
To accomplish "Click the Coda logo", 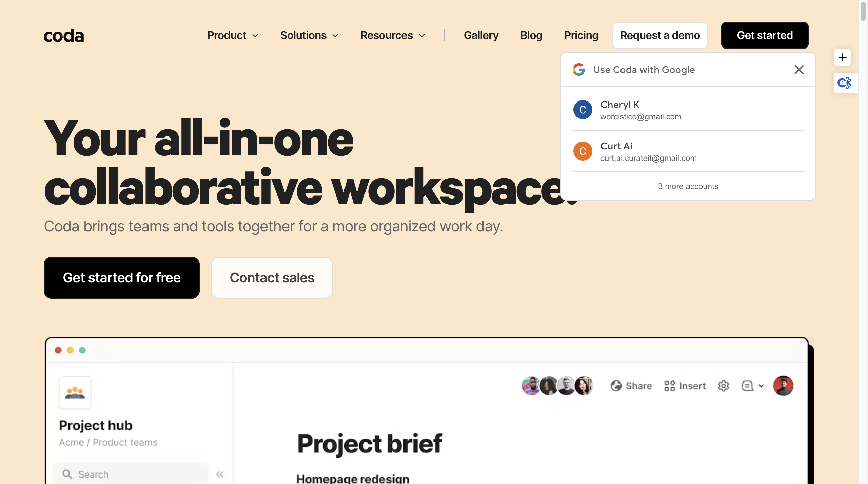I will click(64, 36).
